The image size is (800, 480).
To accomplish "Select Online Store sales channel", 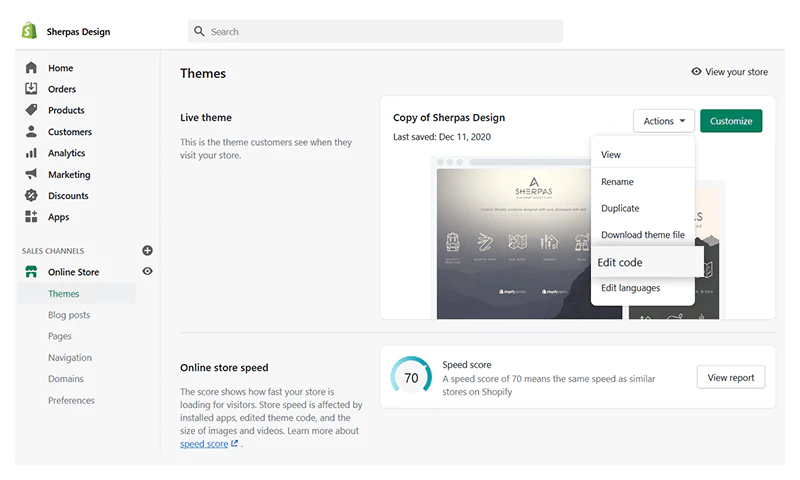I will (x=73, y=272).
